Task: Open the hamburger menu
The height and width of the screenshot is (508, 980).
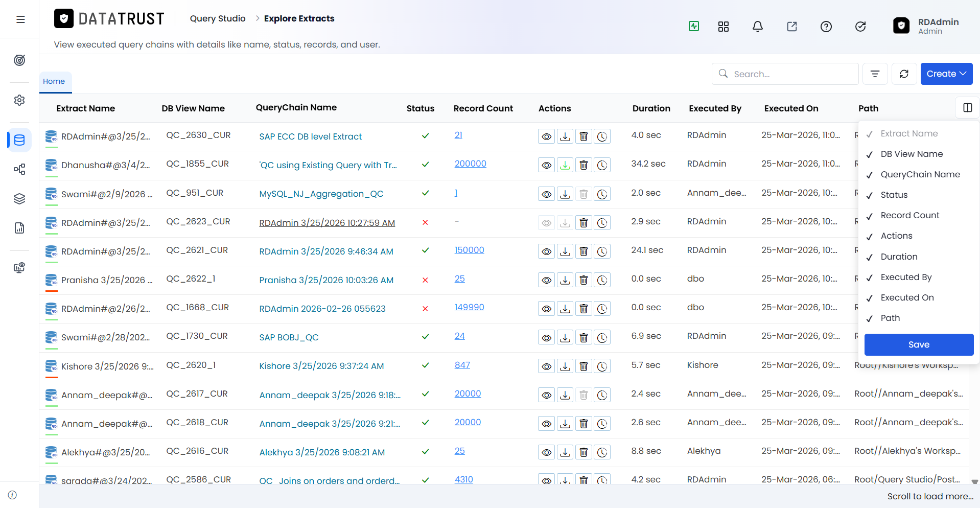Action: tap(20, 19)
